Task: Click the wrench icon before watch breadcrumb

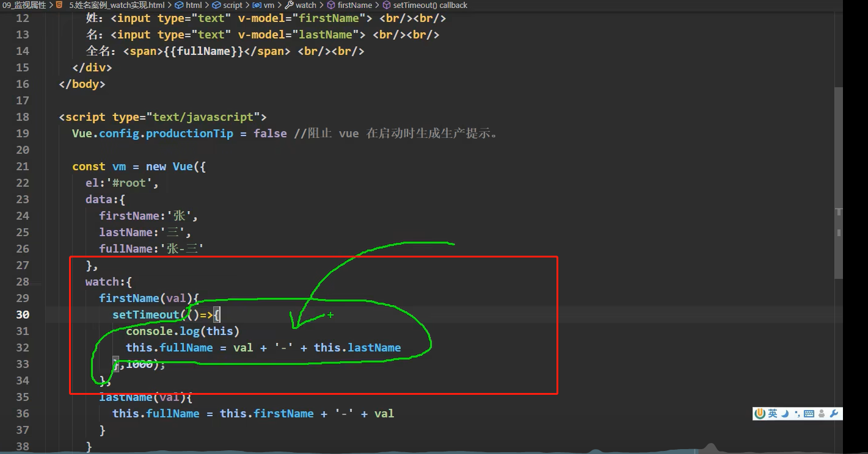Action: pyautogui.click(x=290, y=5)
